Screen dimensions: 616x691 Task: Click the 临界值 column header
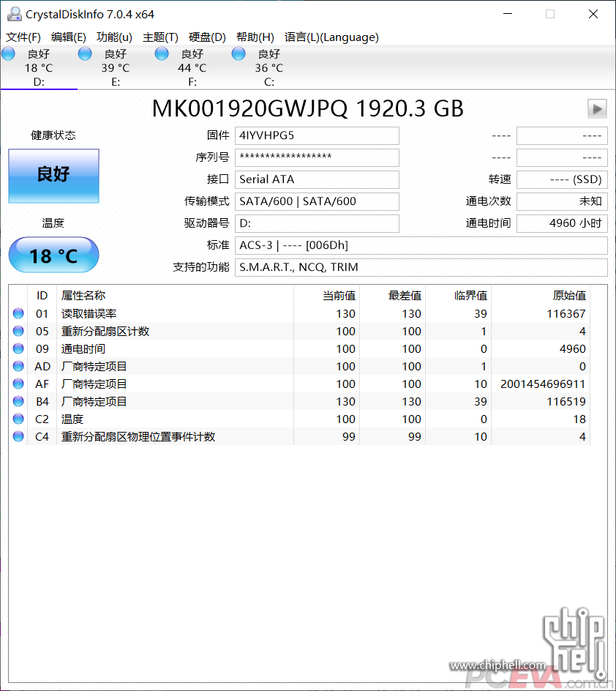(x=459, y=295)
